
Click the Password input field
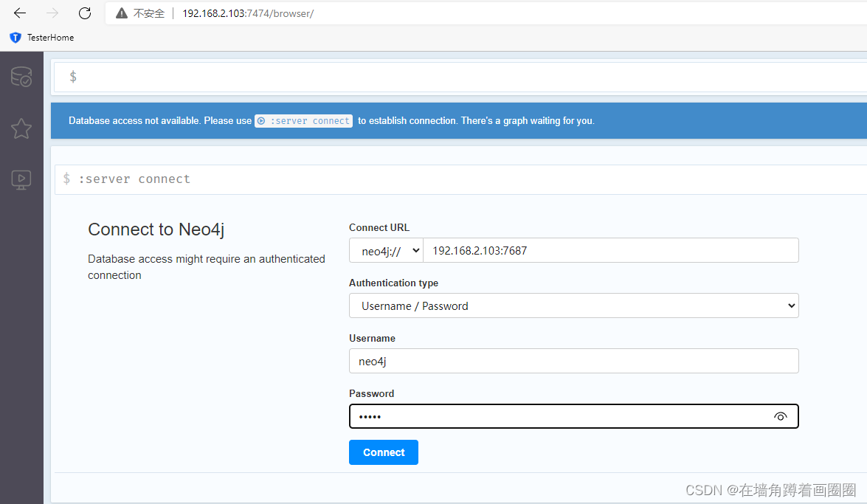(x=573, y=417)
